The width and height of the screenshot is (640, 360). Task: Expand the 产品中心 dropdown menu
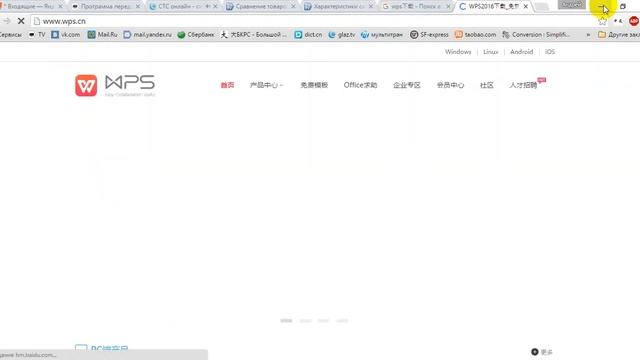click(x=266, y=85)
